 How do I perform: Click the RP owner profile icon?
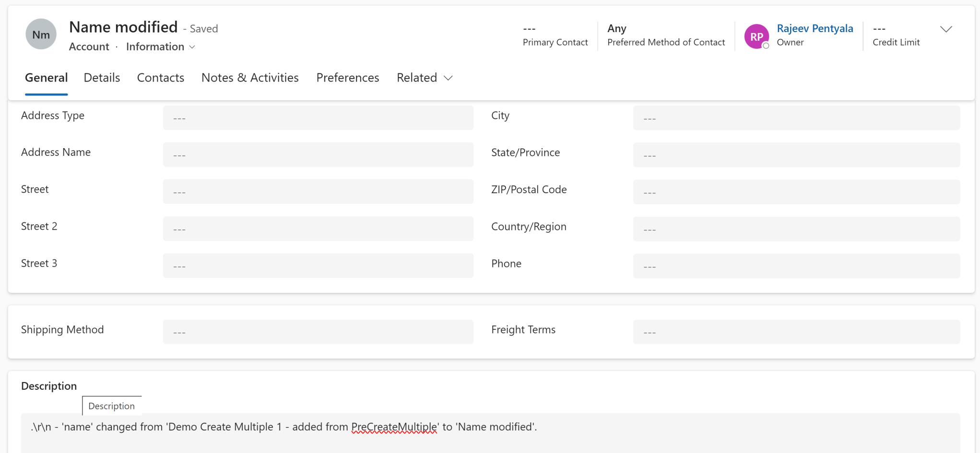point(756,36)
